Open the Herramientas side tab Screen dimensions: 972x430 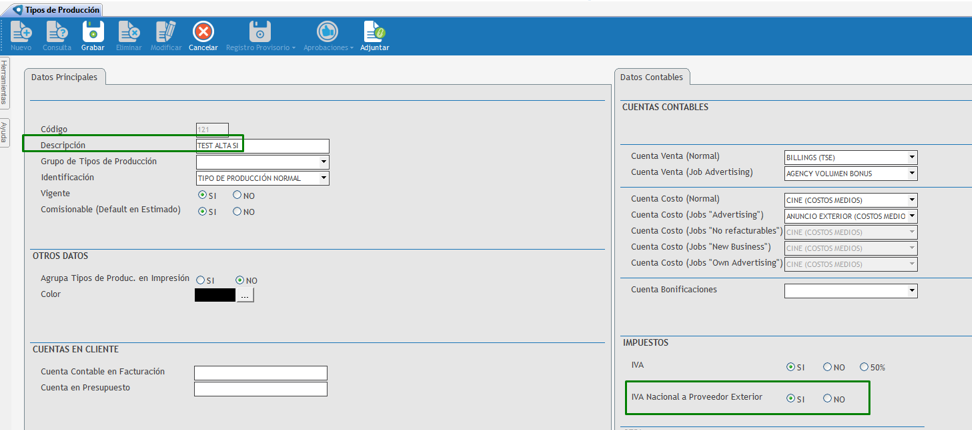point(5,82)
